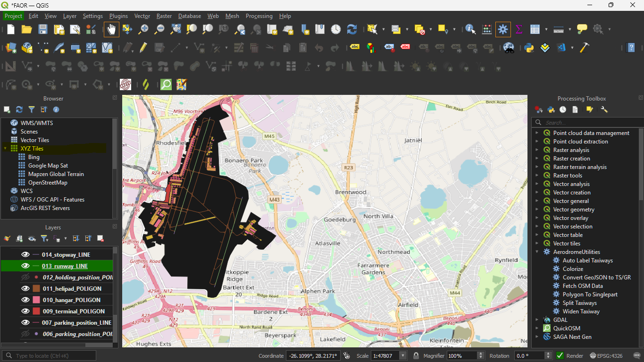The image size is (644, 362).
Task: Show the 012_holding_position layer
Action: point(25,278)
